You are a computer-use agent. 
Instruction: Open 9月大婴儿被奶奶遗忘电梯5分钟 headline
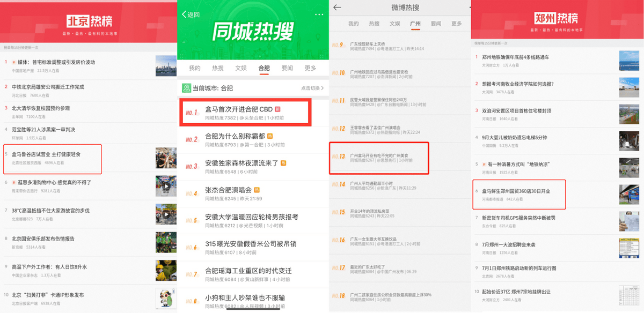(x=514, y=137)
